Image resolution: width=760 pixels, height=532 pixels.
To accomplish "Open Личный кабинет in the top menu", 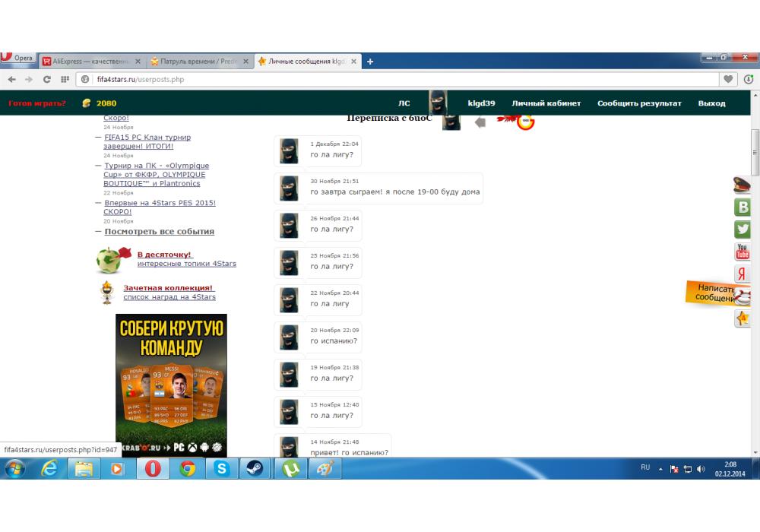I will (546, 103).
